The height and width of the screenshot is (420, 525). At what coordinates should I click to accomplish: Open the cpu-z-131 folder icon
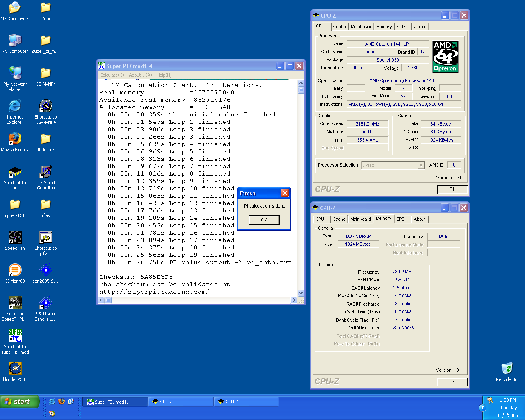[15, 208]
